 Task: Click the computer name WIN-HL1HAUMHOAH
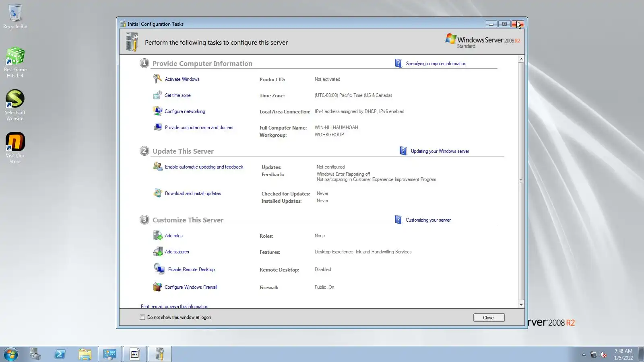[336, 128]
